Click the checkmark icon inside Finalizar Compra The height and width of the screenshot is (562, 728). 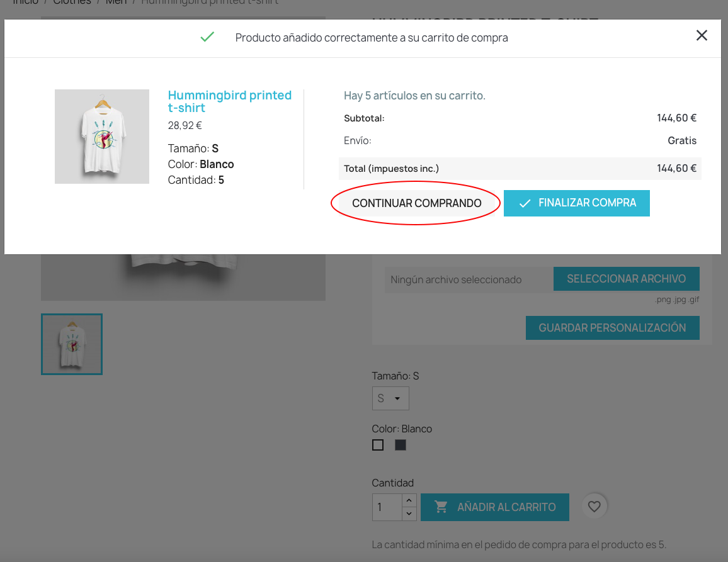524,203
